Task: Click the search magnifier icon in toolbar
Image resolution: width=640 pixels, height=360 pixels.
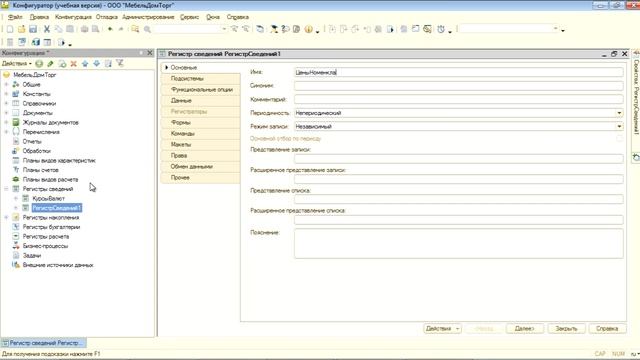Action: click(x=147, y=29)
